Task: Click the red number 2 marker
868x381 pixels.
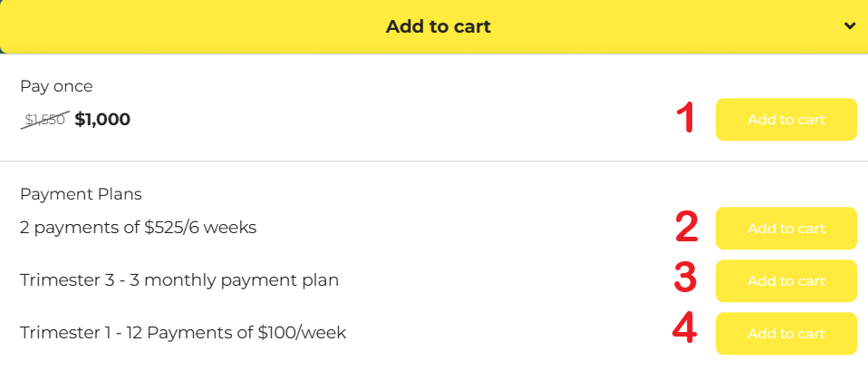Action: coord(687,228)
